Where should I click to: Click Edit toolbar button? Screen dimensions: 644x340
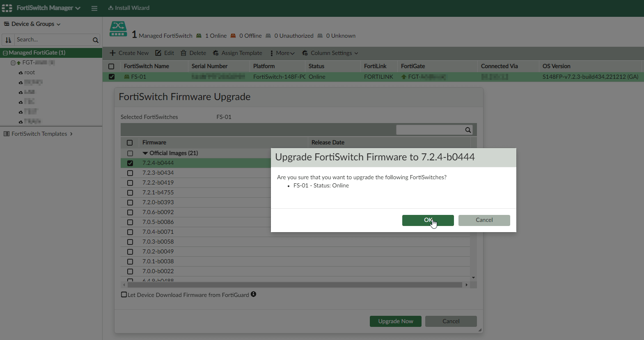point(165,53)
